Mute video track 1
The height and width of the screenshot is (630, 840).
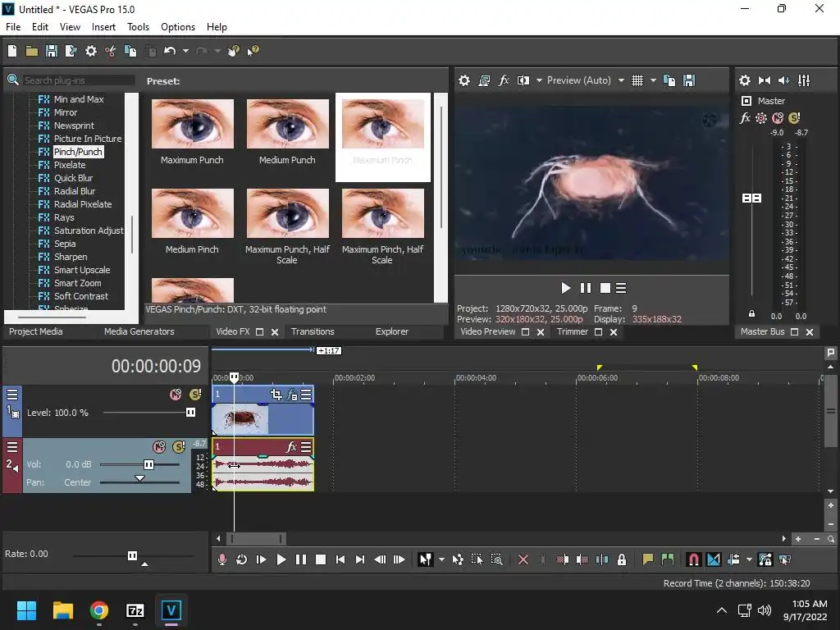point(176,395)
